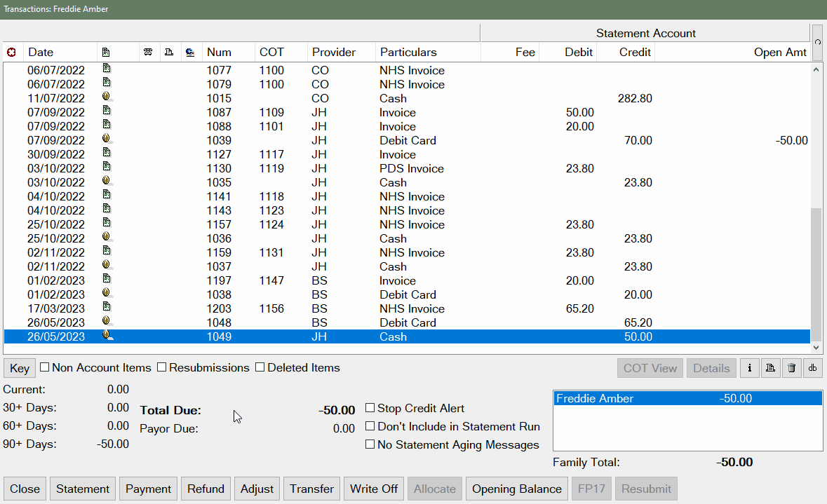Image resolution: width=827 pixels, height=504 pixels.
Task: Click payment coin icon for transaction 1048
Action: (107, 320)
